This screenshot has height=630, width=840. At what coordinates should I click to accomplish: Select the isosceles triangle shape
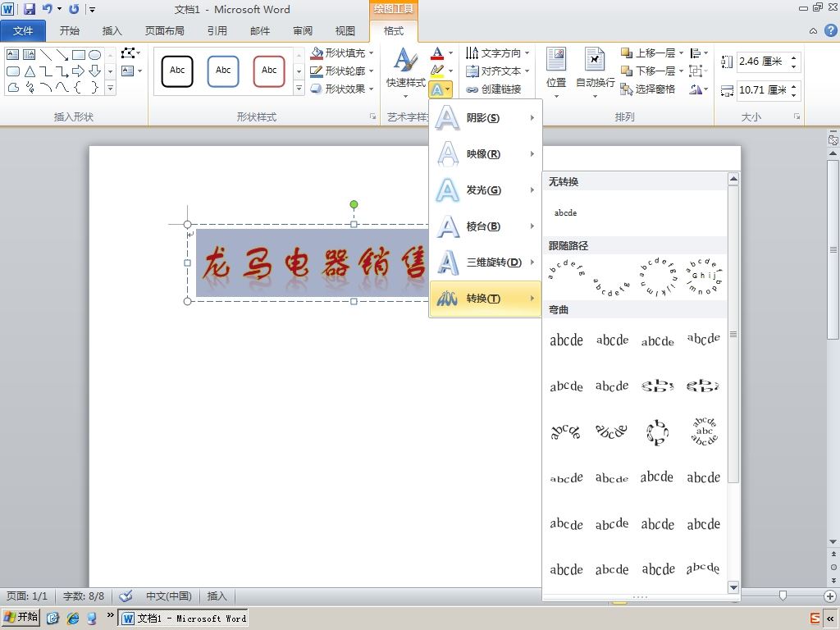click(30, 71)
